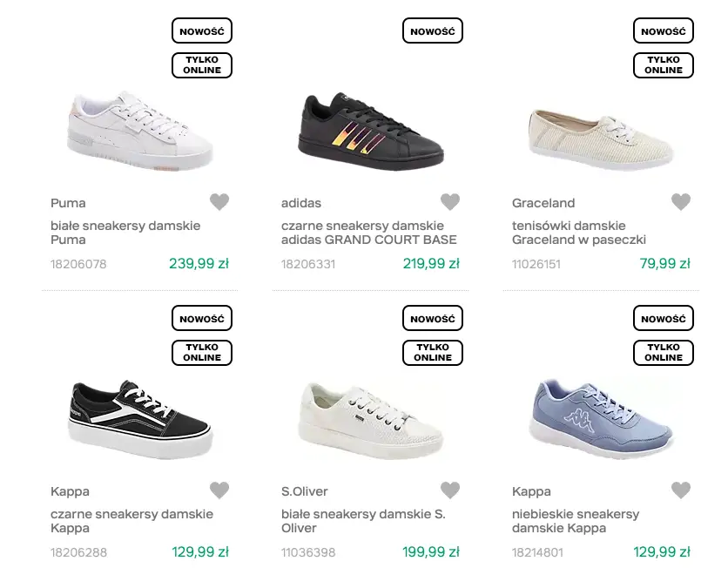
Task: Save black Kappa sneakers to favorites
Action: click(219, 490)
